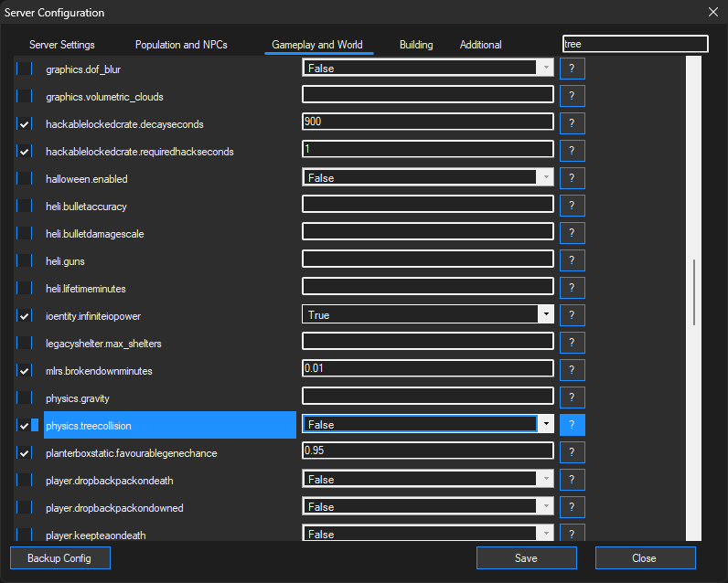Show help for halloween.enabled setting
Screen dimensions: 728x583
pyautogui.click(x=572, y=178)
